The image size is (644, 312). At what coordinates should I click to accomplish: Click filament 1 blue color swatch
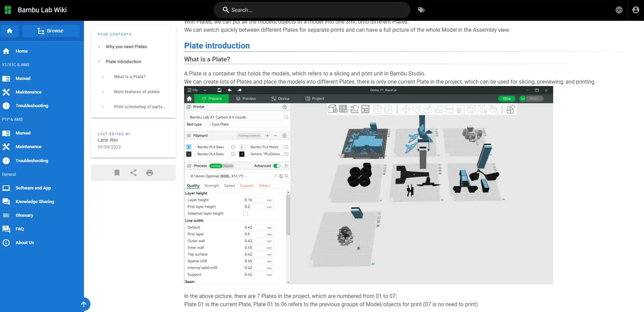[188, 147]
